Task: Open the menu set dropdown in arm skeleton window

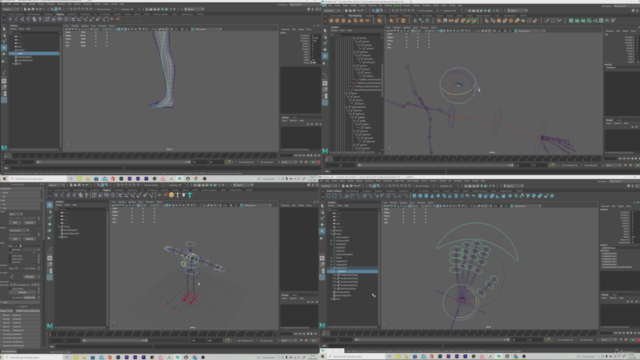Action: pyautogui.click(x=333, y=10)
